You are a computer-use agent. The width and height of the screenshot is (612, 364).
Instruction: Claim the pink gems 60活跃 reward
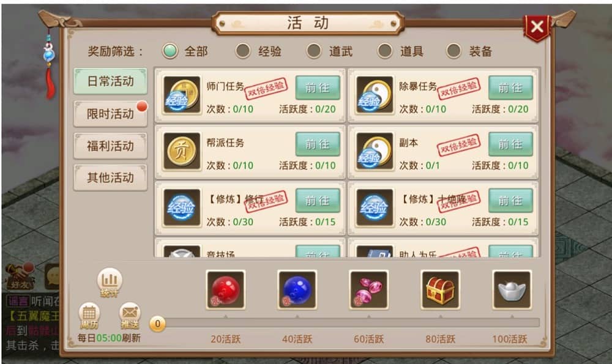369,290
